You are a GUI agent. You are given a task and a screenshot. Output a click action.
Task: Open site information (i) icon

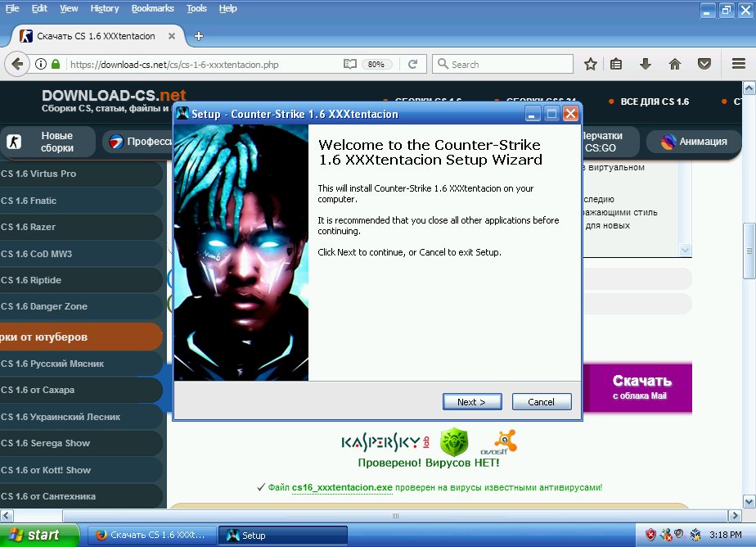coord(41,64)
